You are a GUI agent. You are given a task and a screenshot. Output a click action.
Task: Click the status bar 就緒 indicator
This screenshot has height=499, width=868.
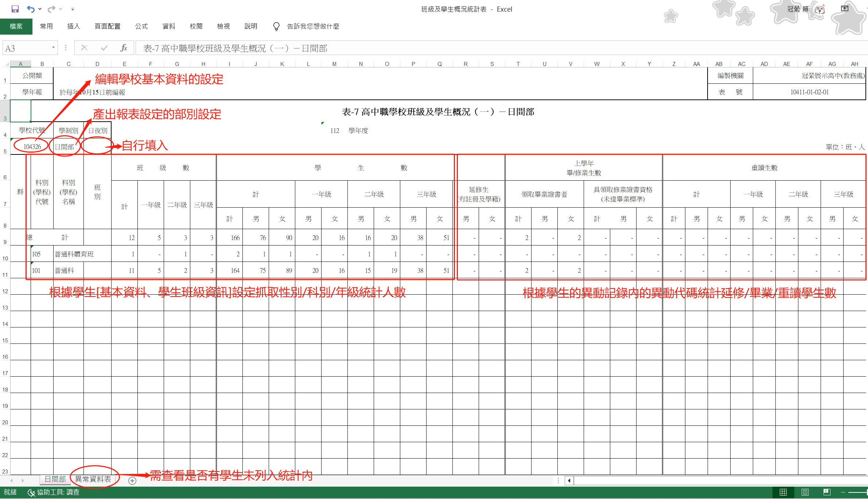pyautogui.click(x=10, y=492)
